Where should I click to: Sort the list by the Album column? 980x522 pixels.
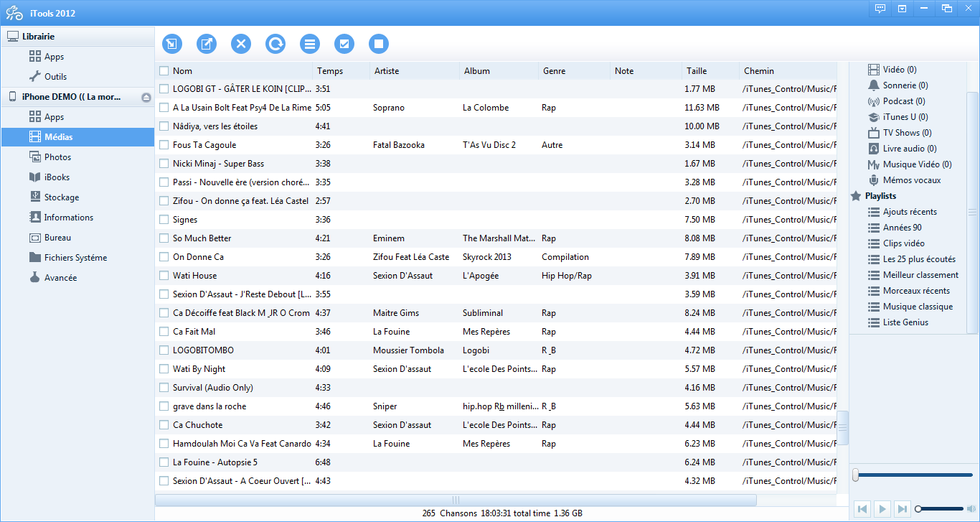(x=499, y=71)
